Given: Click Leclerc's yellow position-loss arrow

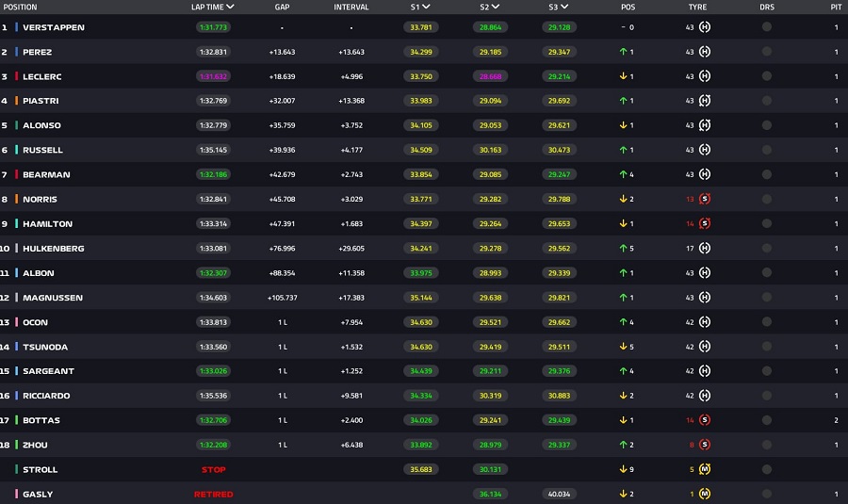Looking at the screenshot, I should click(x=623, y=76).
